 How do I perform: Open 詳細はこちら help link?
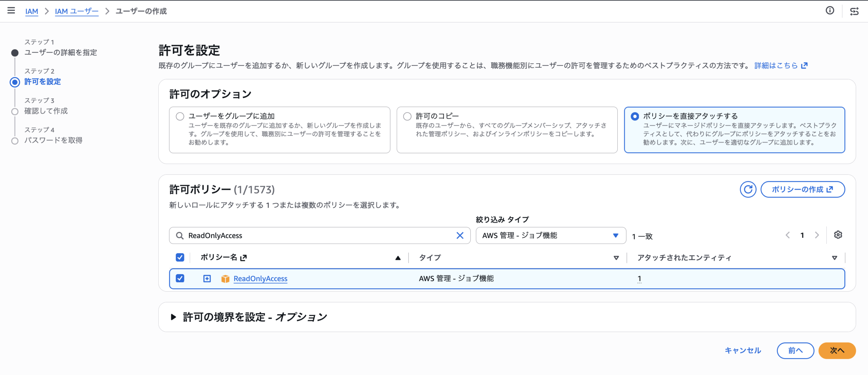coord(781,65)
